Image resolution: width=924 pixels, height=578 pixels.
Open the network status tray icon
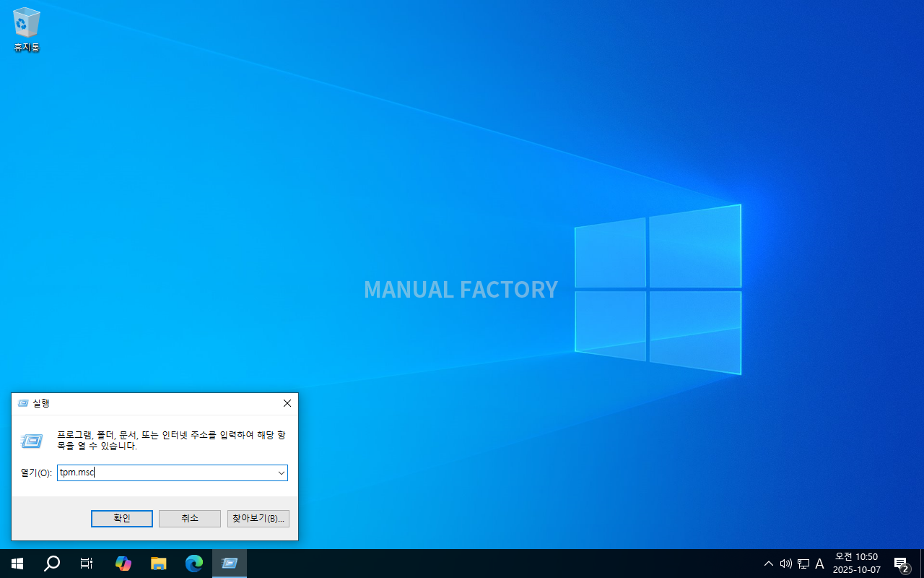(803, 564)
